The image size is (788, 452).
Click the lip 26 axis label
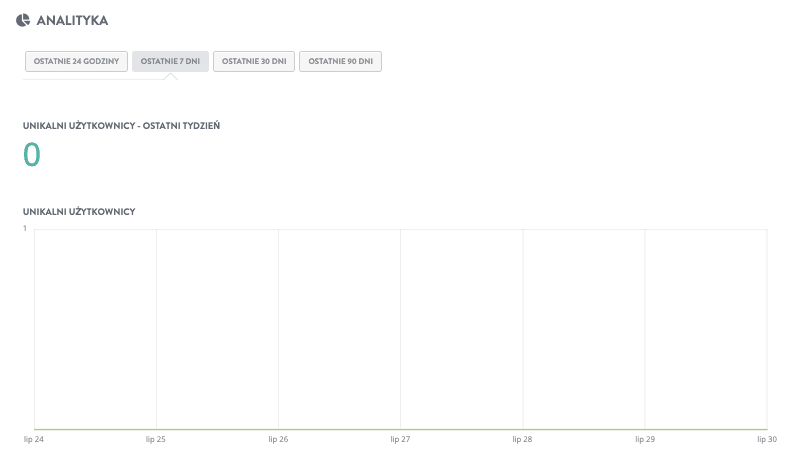click(x=278, y=439)
